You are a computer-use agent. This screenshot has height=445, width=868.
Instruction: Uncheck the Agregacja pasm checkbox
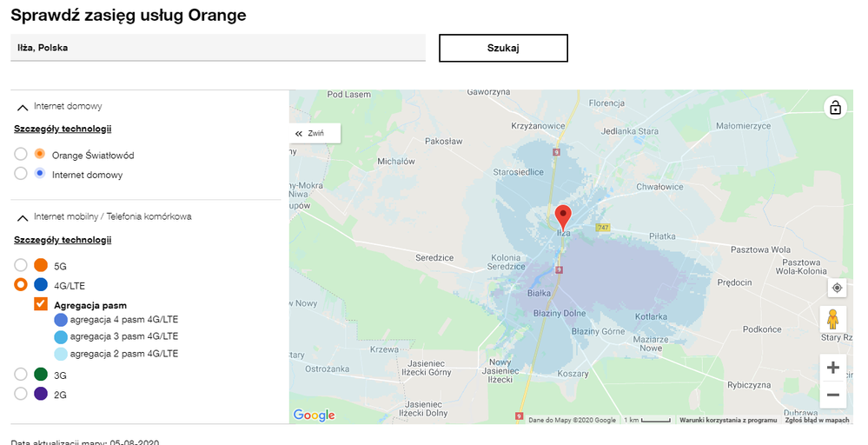(41, 304)
